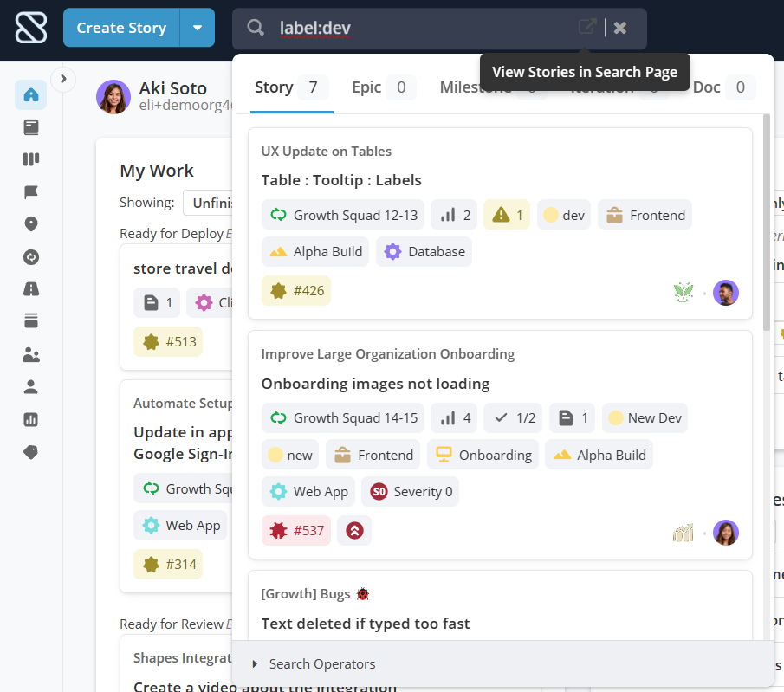Click story ID #426 badge
This screenshot has width=784, height=692.
point(296,290)
